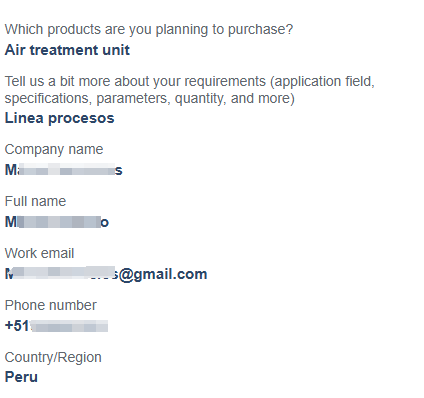Click the blurred part of the email address
424x398 pixels.
[x=62, y=273]
